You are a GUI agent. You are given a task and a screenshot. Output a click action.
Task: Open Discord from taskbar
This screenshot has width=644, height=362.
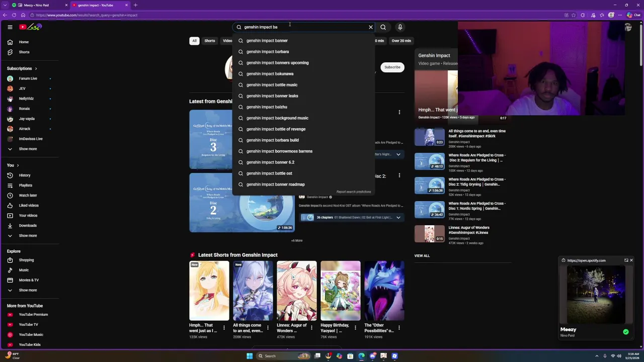[x=372, y=356]
